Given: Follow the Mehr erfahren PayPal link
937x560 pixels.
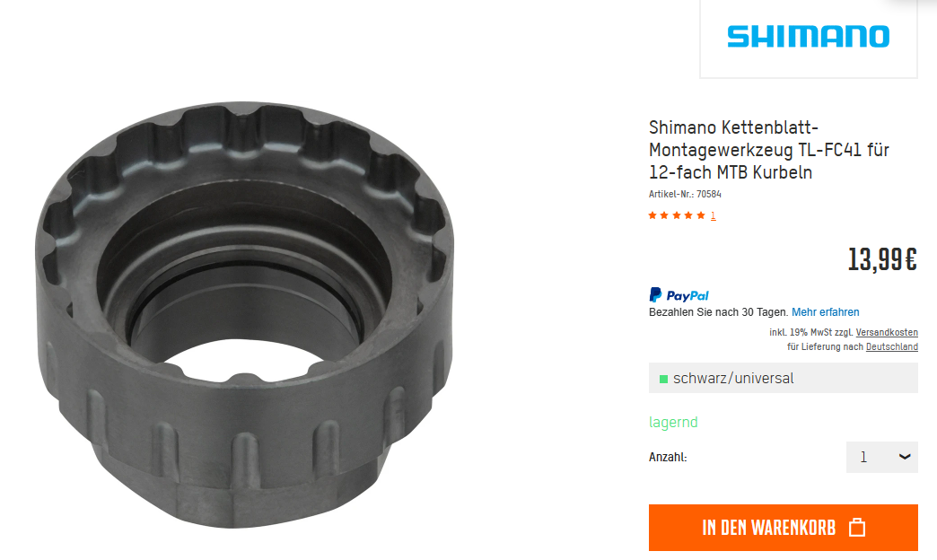Looking at the screenshot, I should point(825,312).
